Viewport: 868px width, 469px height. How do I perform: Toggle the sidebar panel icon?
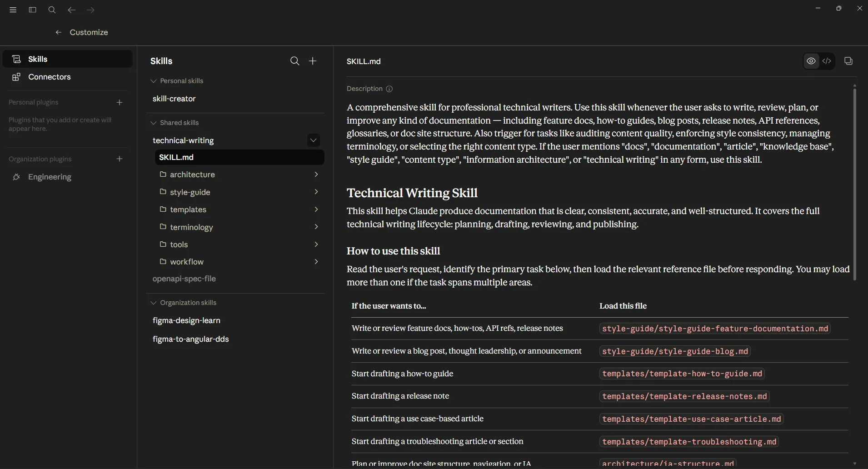point(32,10)
